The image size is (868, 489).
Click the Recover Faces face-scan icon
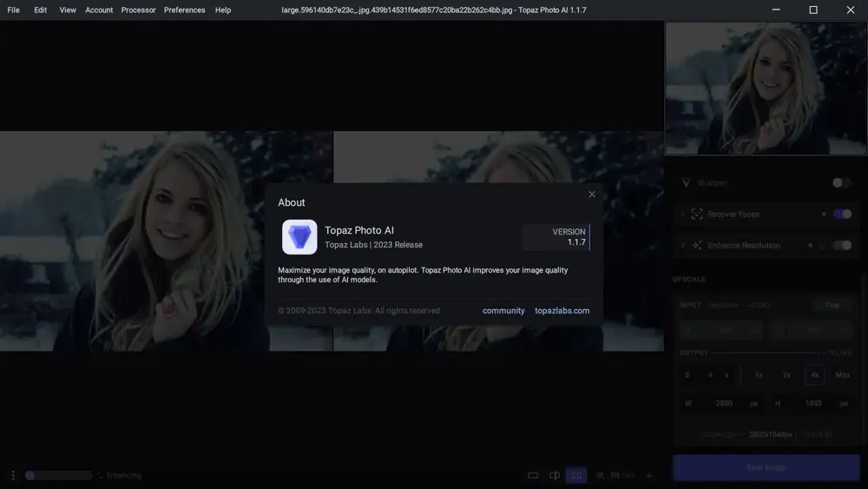[x=697, y=214]
